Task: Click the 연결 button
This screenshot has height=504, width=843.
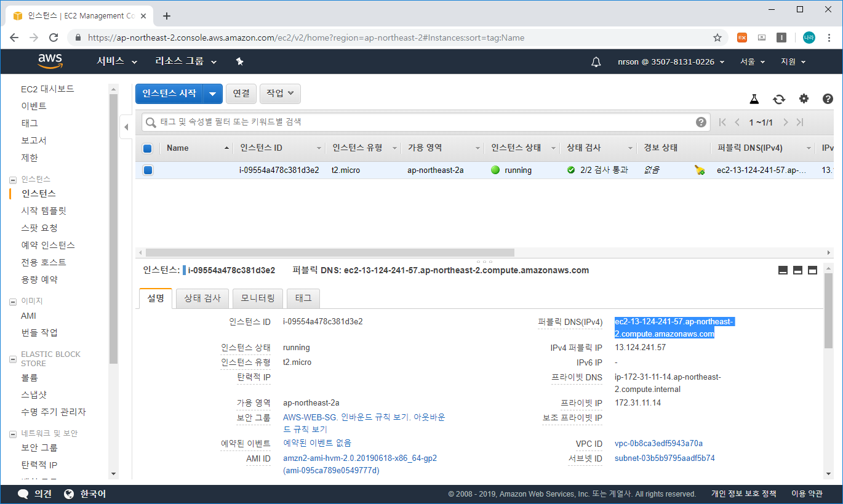Action: (241, 94)
